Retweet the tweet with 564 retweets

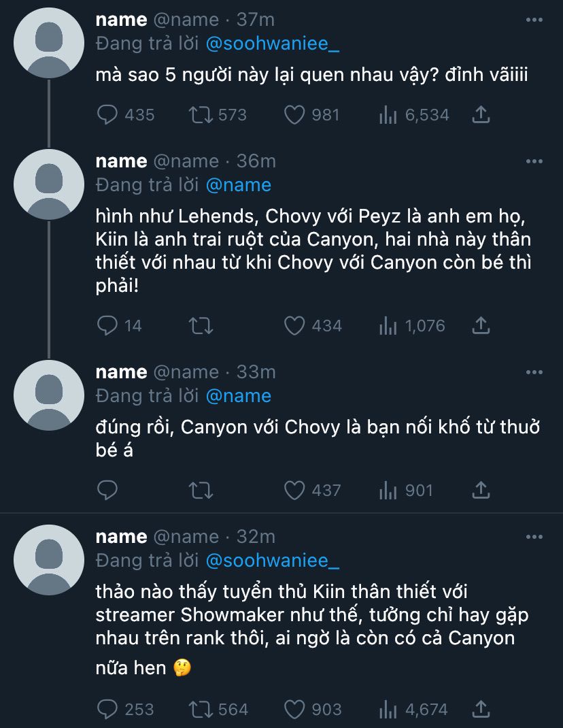pos(201,710)
